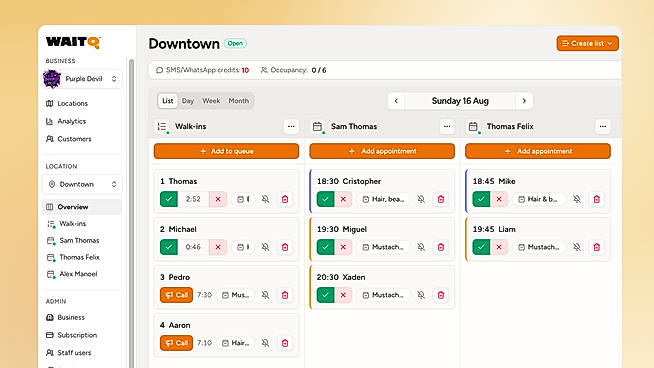Delete Xaden appointment
The image size is (654, 368).
point(441,295)
